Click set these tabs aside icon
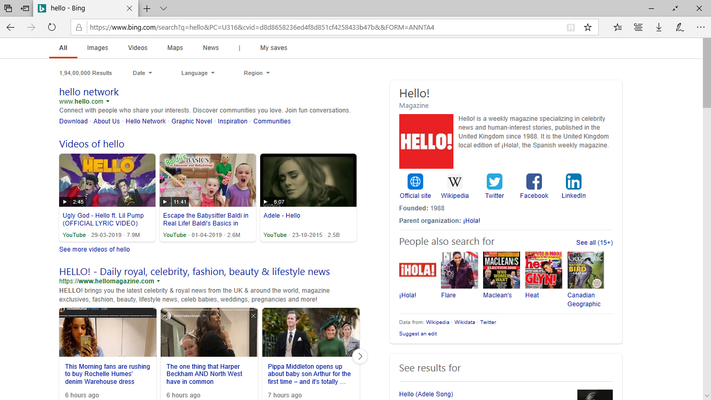Screen dimensions: 711x400 point(25,8)
